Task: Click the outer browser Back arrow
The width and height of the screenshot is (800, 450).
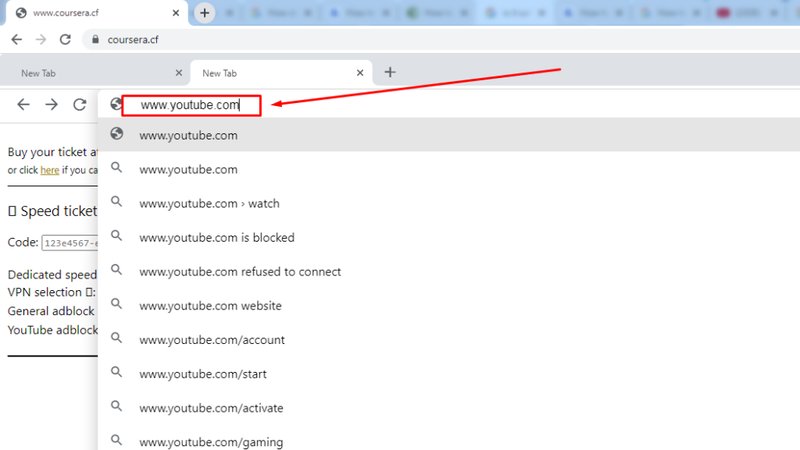Action: pyautogui.click(x=16, y=39)
